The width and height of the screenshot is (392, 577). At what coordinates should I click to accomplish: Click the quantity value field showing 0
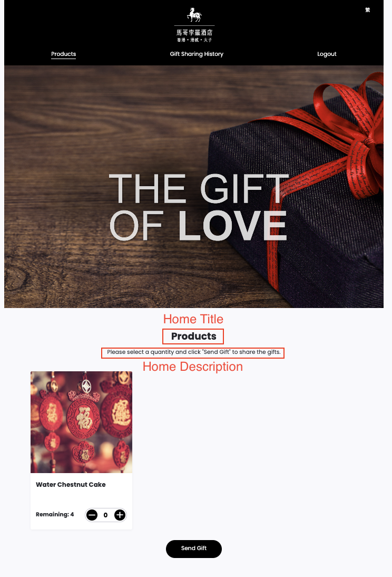[105, 515]
